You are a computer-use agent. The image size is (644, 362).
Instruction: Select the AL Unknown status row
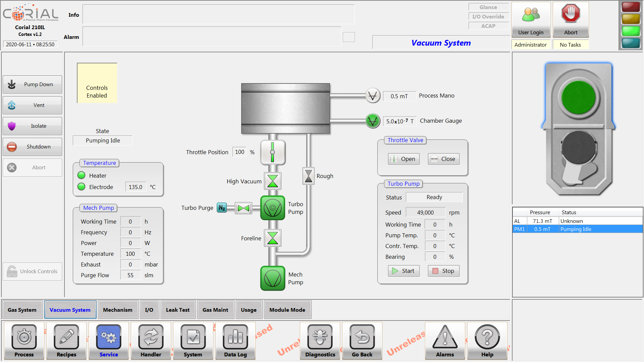coord(577,221)
